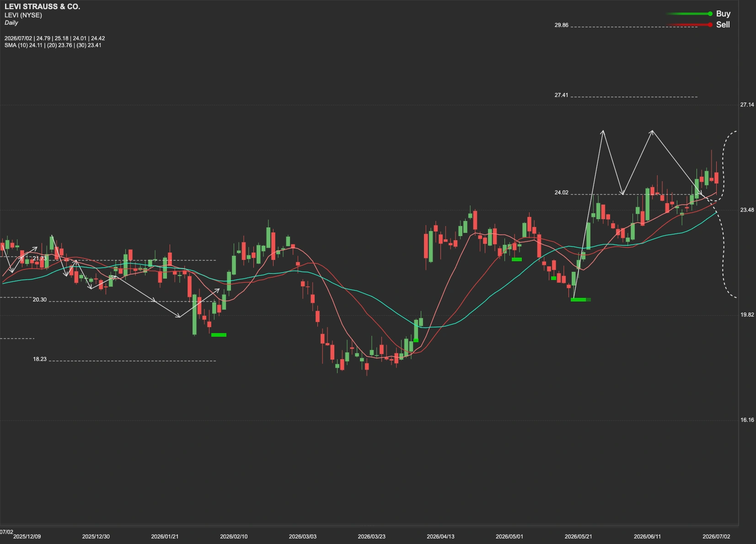This screenshot has width=756, height=544.
Task: Click the LEVI (NYSE) ticker label
Action: click(23, 15)
